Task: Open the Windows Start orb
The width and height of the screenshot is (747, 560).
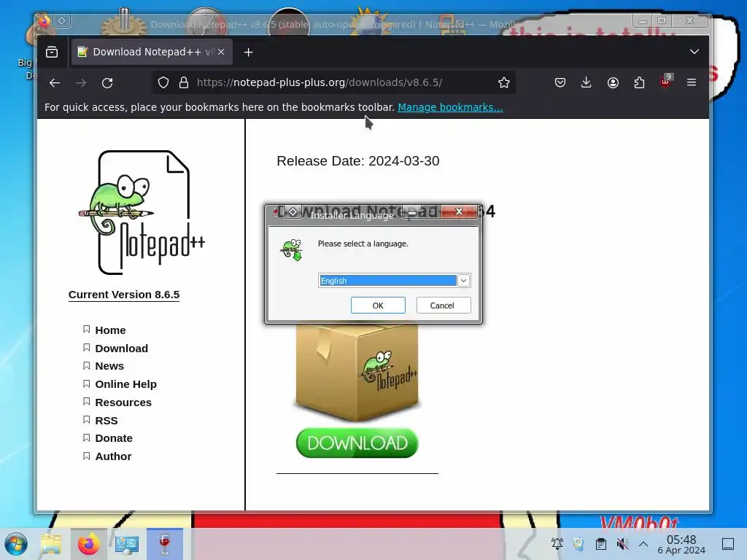Action: click(16, 544)
